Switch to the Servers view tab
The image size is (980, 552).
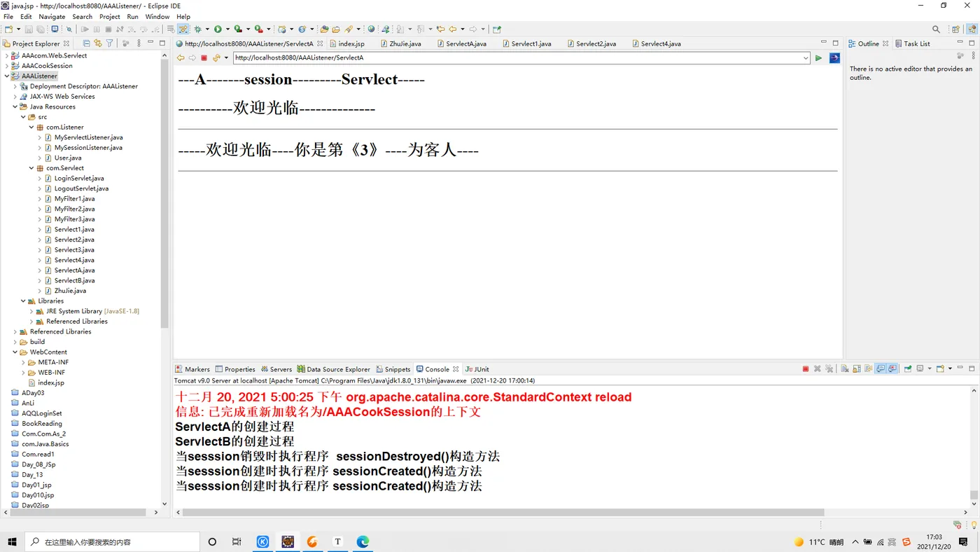pos(276,369)
